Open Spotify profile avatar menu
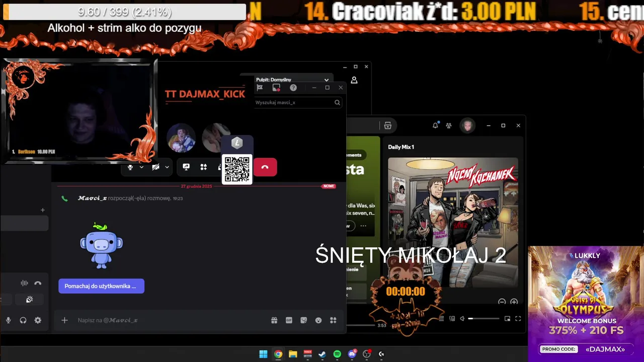The image size is (644, 362). click(x=467, y=125)
